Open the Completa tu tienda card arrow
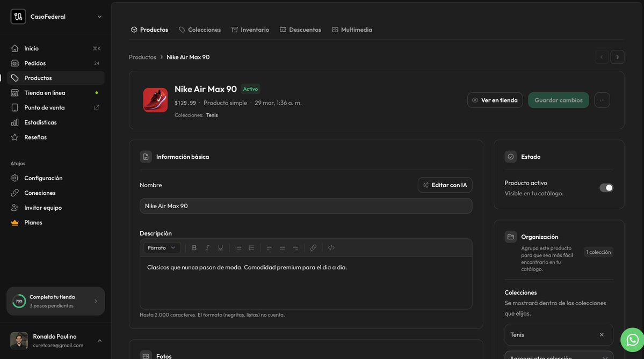Viewport: 644px width, 359px height. click(96, 301)
